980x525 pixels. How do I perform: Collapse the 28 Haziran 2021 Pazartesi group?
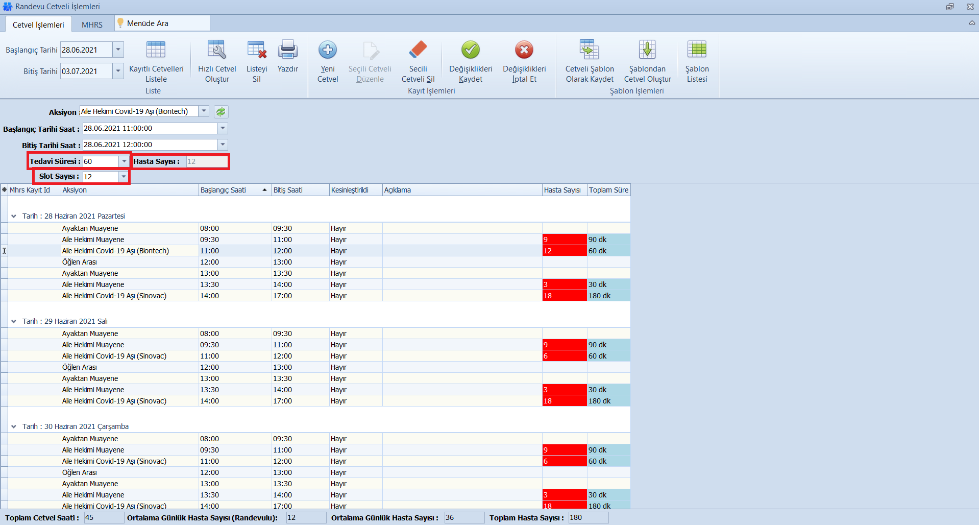[14, 217]
